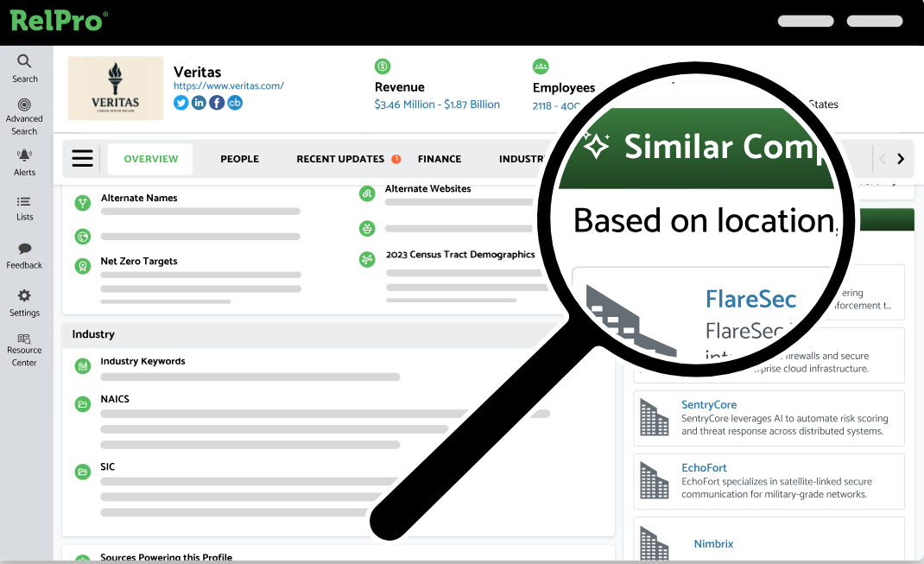Click the Recent Updates notification badge
Screen dimensions: 924x564
point(396,159)
